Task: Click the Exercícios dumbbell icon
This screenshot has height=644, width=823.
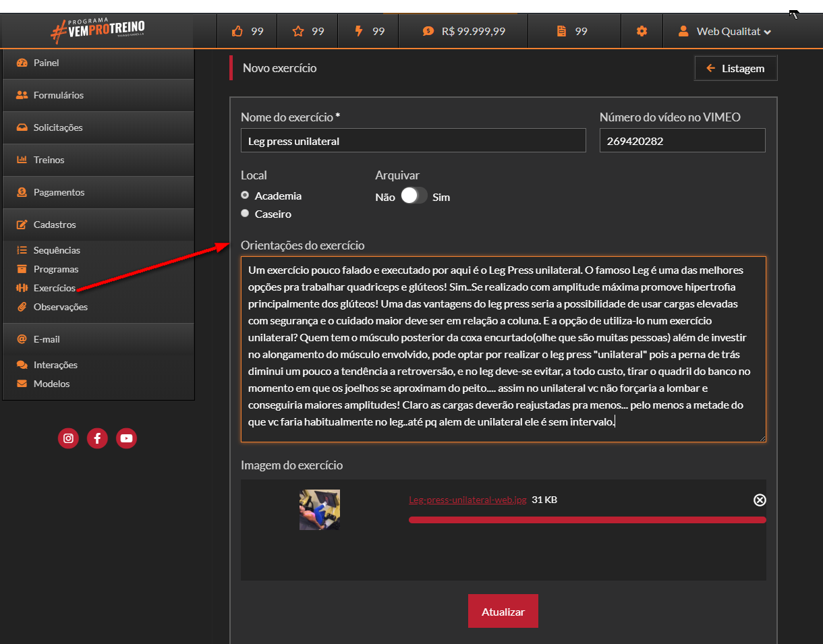Action: click(22, 288)
